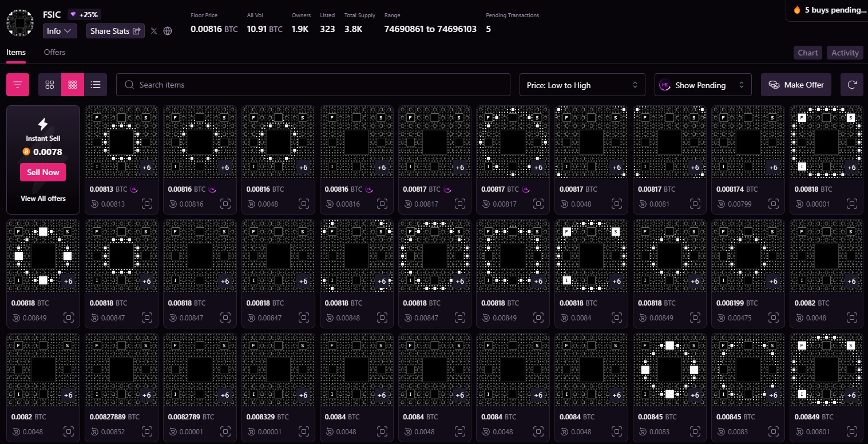
Task: Click the +6 badge on 0.008199 BTC item
Action: point(773,282)
